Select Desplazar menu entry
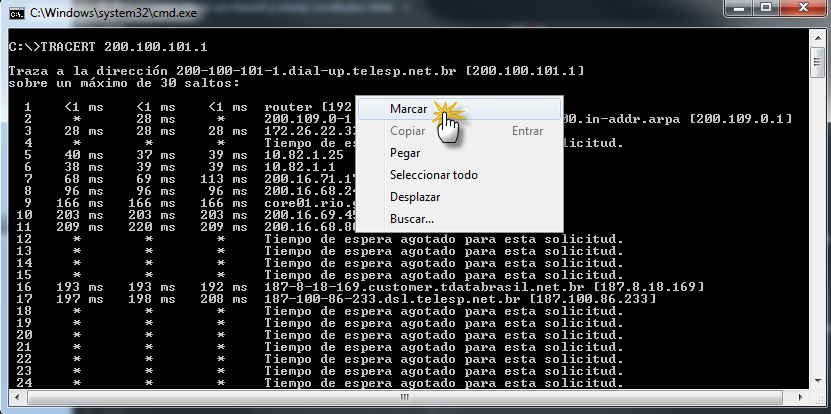This screenshot has width=831, height=414. click(x=459, y=197)
